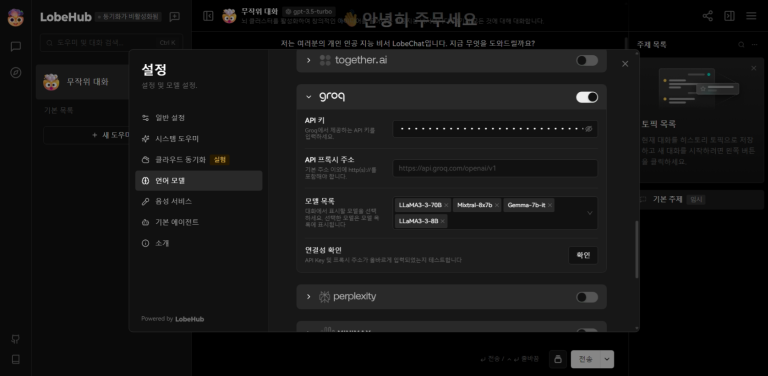This screenshot has width=768, height=376.
Task: Click the GitHub feedback icon bottom left
Action: [x=16, y=339]
